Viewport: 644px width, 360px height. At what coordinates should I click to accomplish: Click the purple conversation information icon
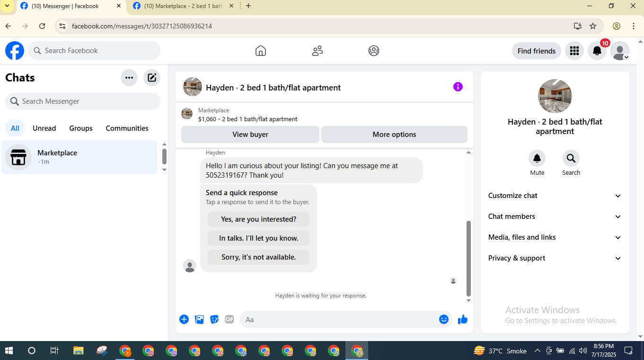click(x=458, y=87)
